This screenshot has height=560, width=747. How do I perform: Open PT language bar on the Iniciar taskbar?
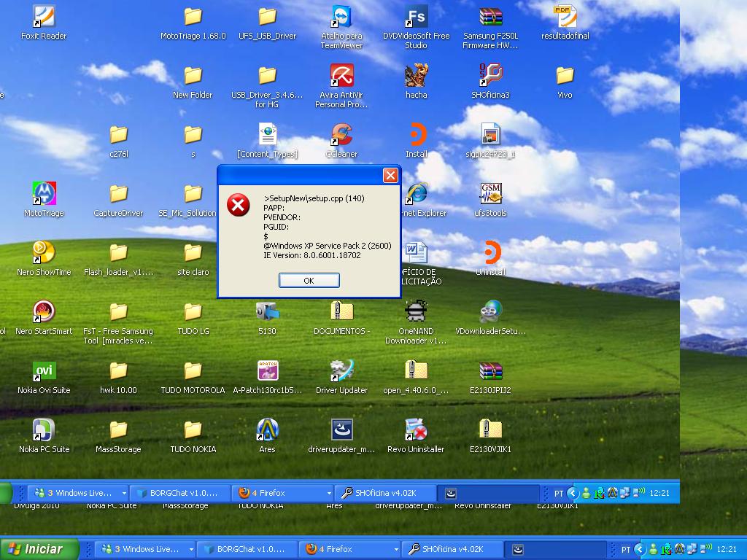pos(625,550)
